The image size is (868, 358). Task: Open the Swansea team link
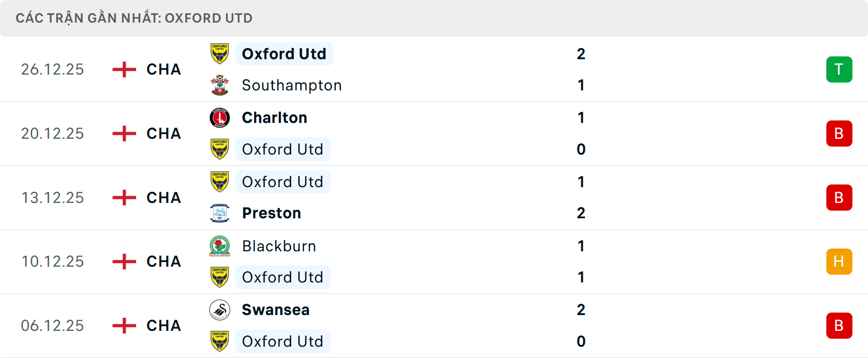point(275,310)
